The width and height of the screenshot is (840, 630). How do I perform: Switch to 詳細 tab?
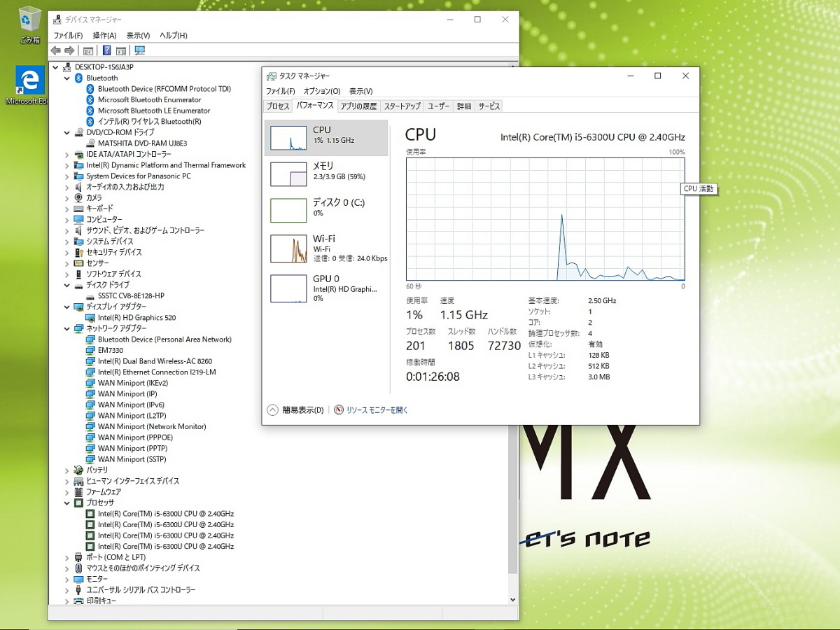(464, 106)
